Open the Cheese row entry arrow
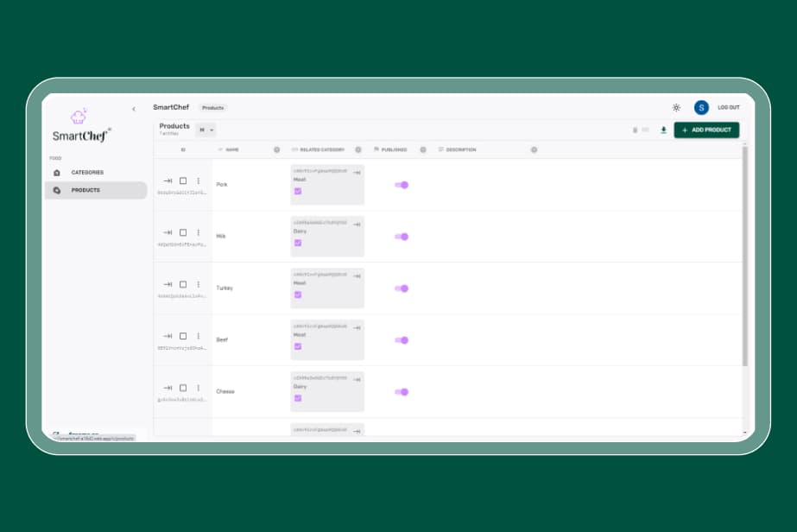 pos(168,388)
